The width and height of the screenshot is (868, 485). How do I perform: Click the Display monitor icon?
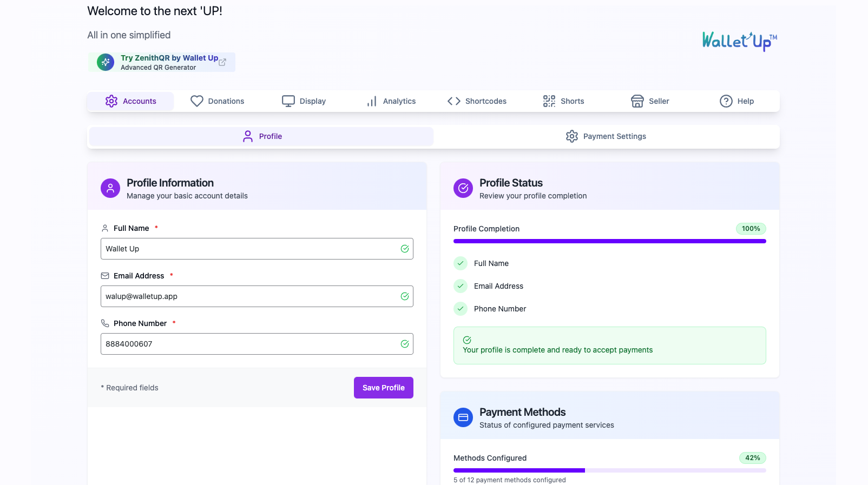point(288,101)
